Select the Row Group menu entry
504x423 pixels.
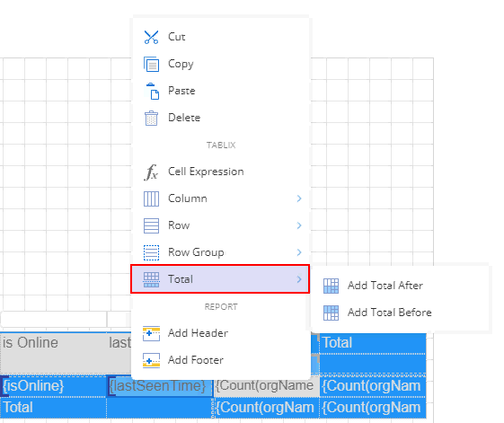[220, 252]
